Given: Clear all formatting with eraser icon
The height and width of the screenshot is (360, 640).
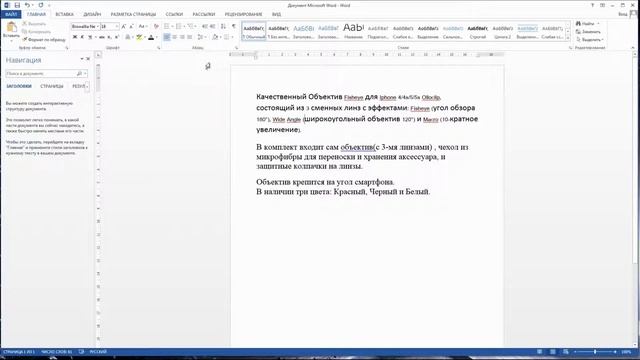Looking at the screenshot, I should [156, 27].
